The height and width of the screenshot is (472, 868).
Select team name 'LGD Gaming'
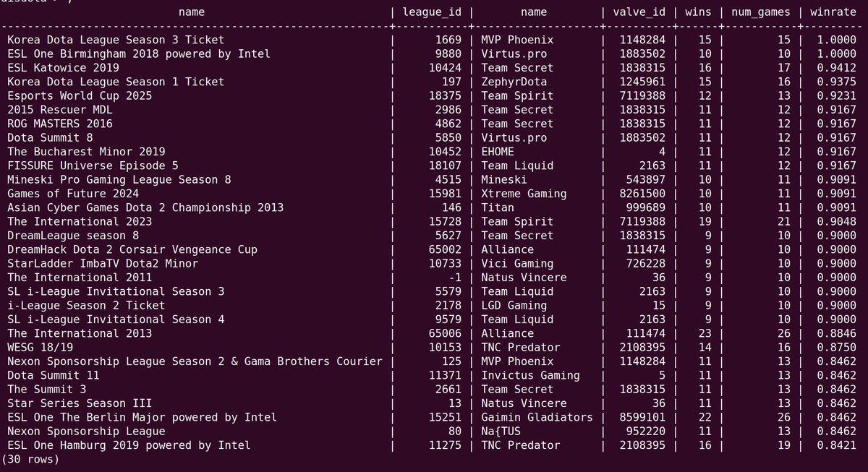(514, 305)
